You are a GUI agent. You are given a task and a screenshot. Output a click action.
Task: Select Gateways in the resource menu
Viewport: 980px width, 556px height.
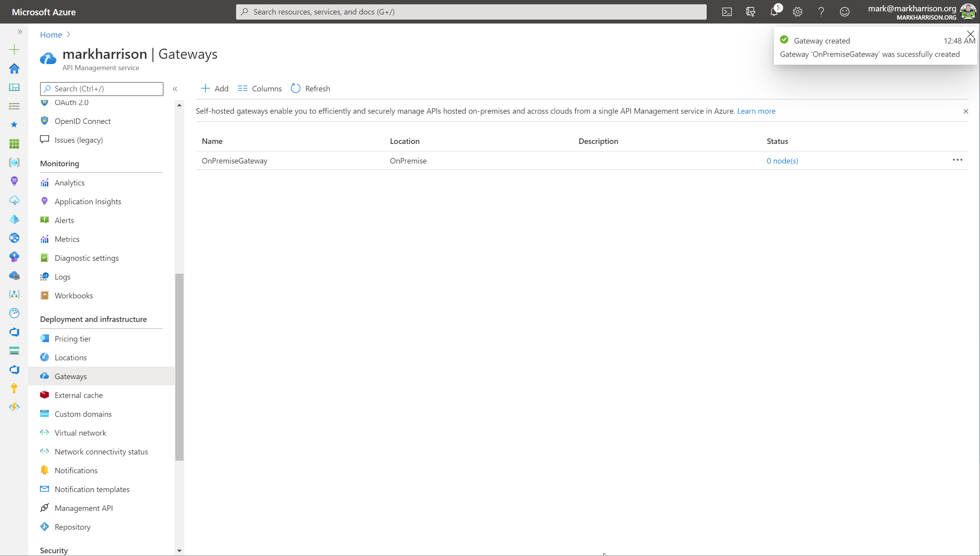pos(101,376)
